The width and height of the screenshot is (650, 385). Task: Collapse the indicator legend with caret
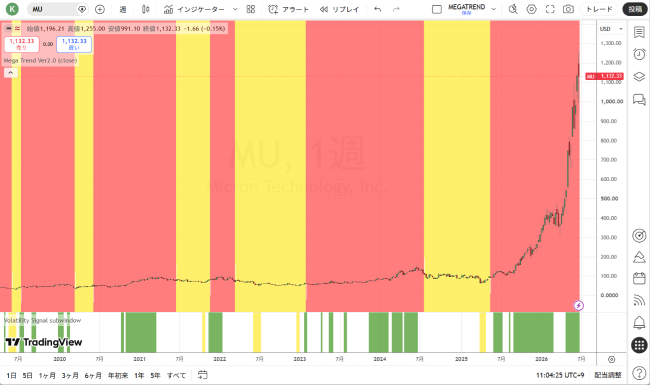[10, 73]
